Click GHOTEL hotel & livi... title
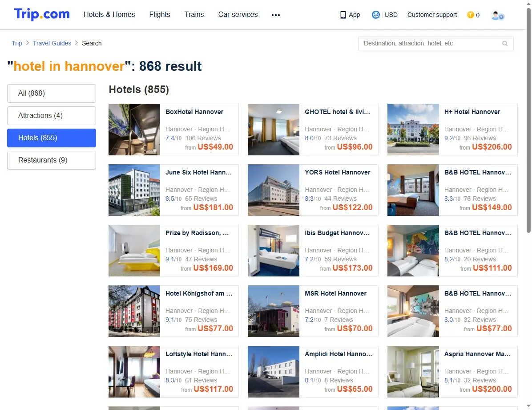 click(x=337, y=112)
